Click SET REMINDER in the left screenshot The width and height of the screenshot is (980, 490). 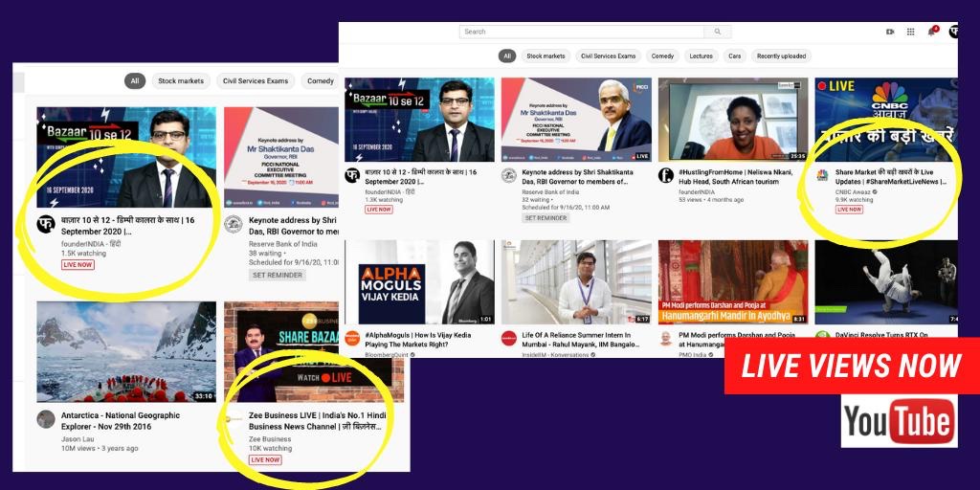tap(278, 275)
